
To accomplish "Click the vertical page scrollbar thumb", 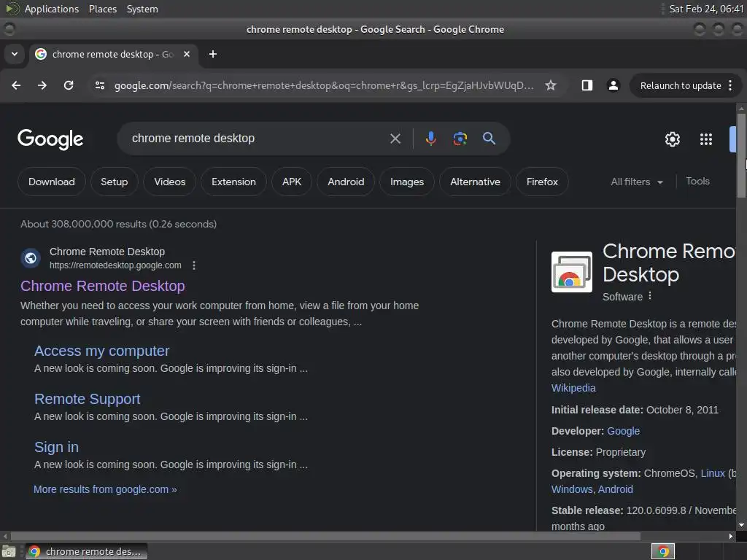I will (x=741, y=155).
